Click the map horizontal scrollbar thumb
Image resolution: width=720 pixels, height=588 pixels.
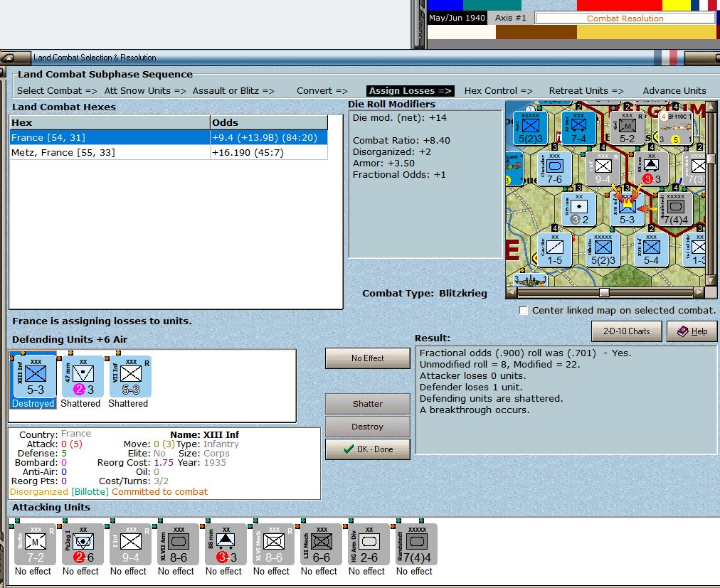click(604, 292)
